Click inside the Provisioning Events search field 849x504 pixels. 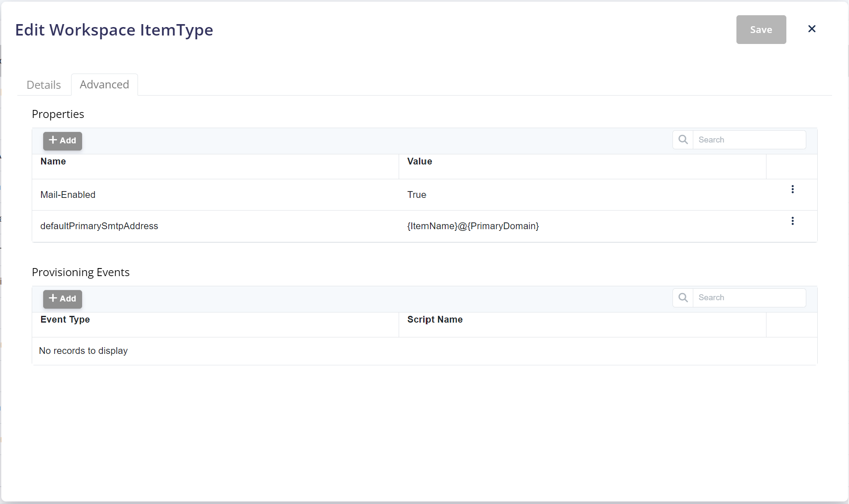click(749, 297)
